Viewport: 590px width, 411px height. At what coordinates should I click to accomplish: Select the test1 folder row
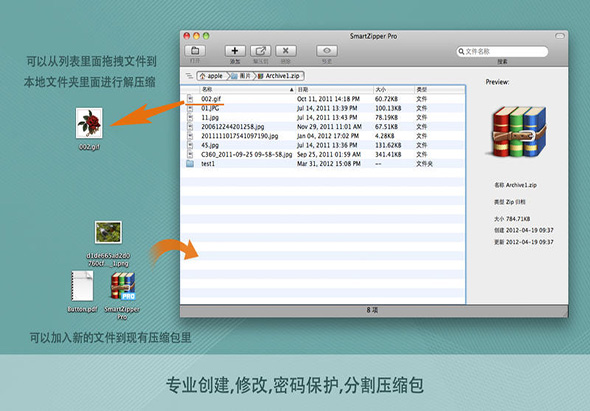(322, 164)
